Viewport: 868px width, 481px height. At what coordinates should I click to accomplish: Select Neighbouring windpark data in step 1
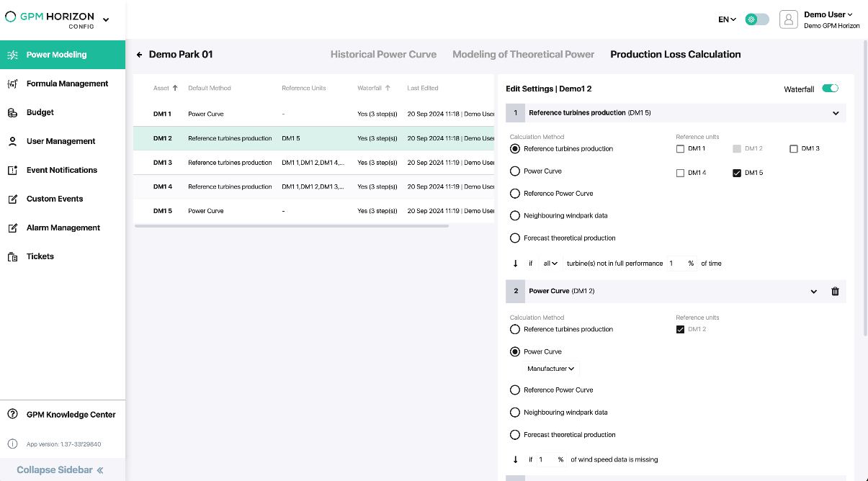pos(515,216)
